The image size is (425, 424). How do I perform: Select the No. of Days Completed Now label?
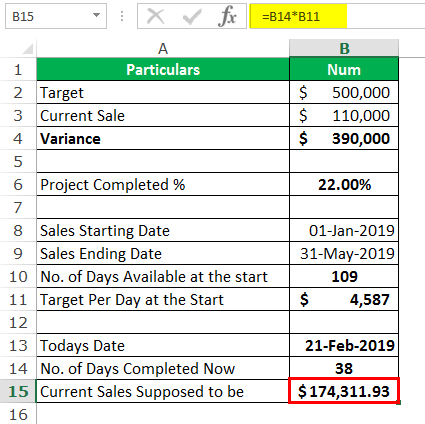point(138,369)
